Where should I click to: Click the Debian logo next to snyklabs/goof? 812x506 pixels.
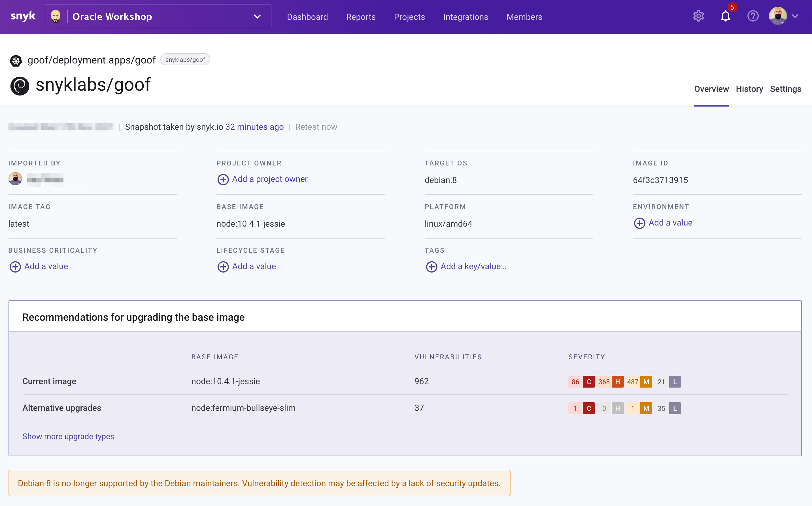coord(20,86)
